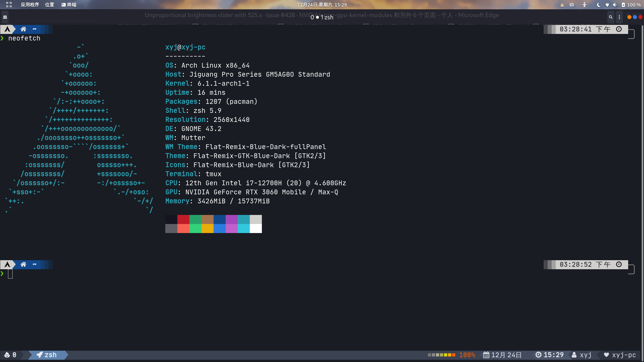Open battery 100 % system menu

pyautogui.click(x=631, y=5)
